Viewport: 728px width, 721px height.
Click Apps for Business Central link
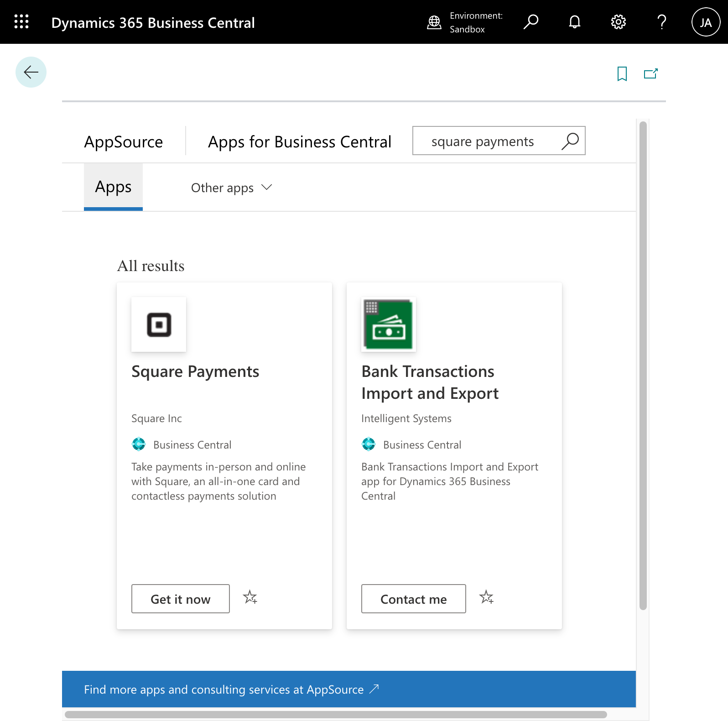[x=300, y=142]
